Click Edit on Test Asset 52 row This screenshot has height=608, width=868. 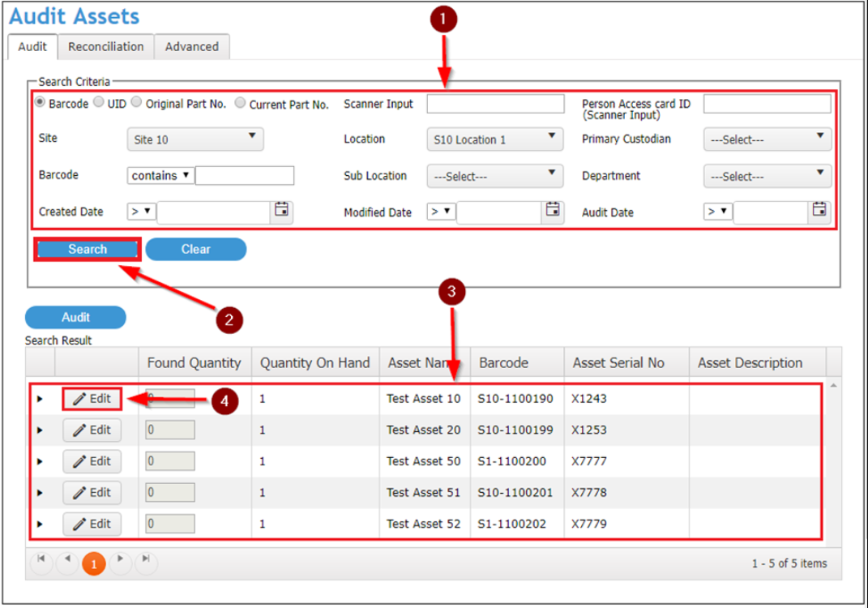[x=92, y=524]
